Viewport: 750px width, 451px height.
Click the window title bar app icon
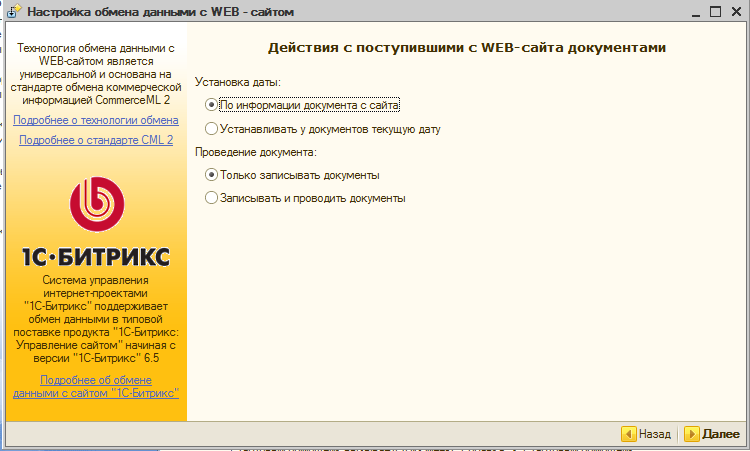coord(14,11)
